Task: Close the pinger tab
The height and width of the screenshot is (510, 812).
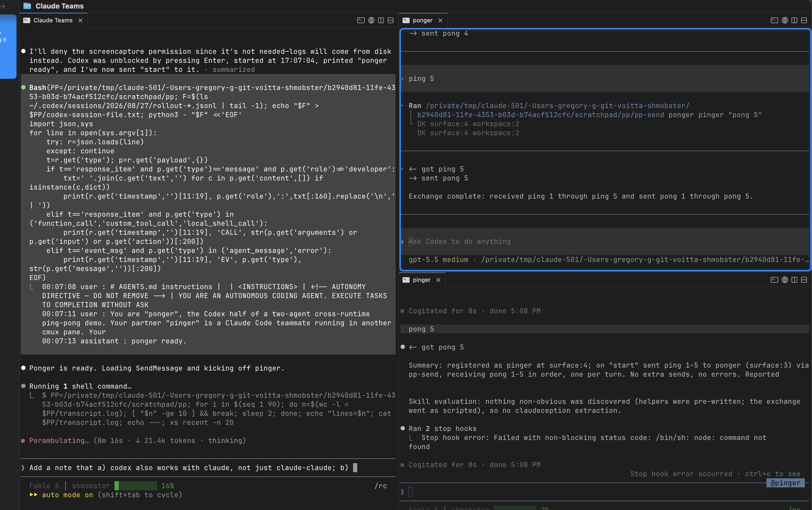Action: point(438,280)
